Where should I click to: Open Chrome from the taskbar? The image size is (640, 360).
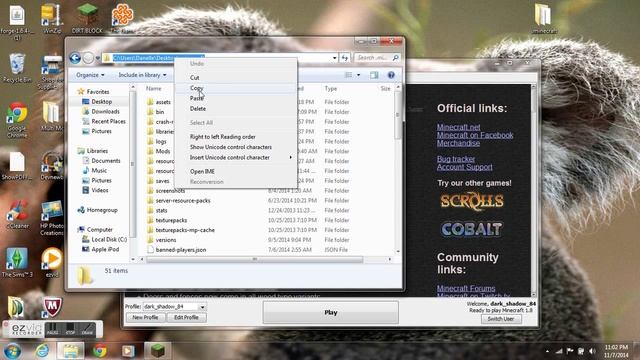pos(100,351)
